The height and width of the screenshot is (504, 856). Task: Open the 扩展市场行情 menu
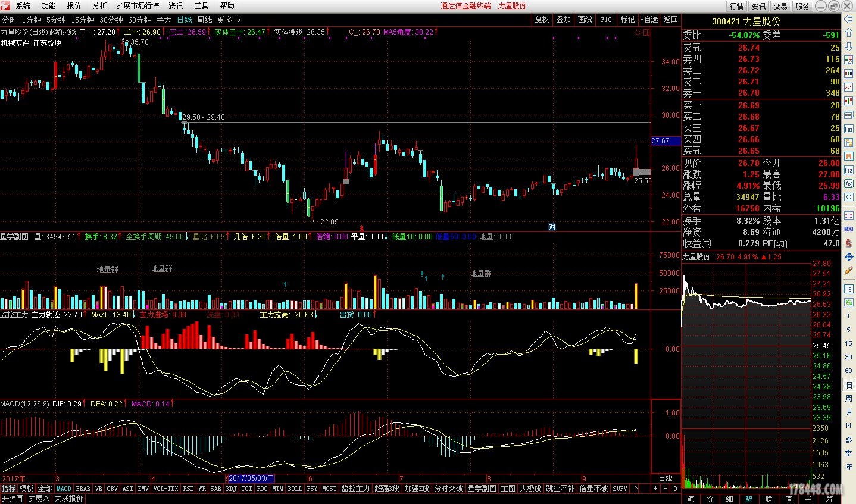[138, 6]
